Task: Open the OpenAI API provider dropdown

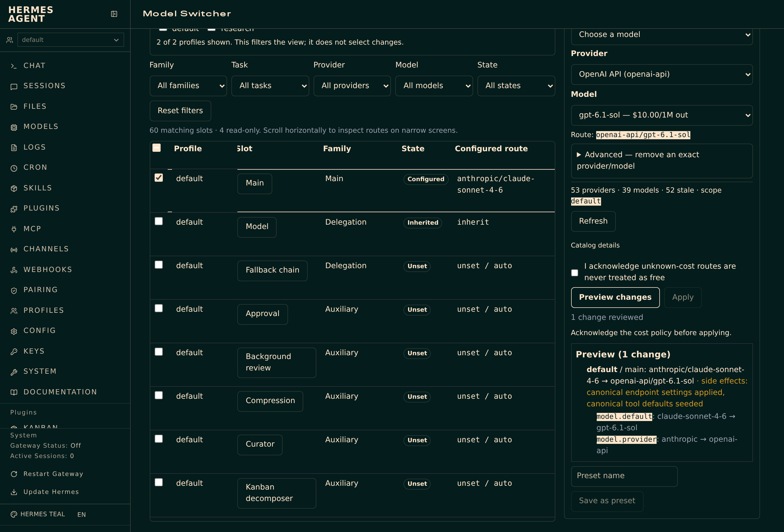Action: [661, 75]
